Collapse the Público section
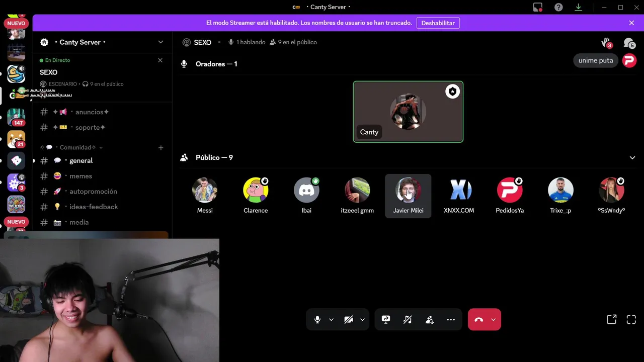Viewport: 644px width, 362px height. 632,157
